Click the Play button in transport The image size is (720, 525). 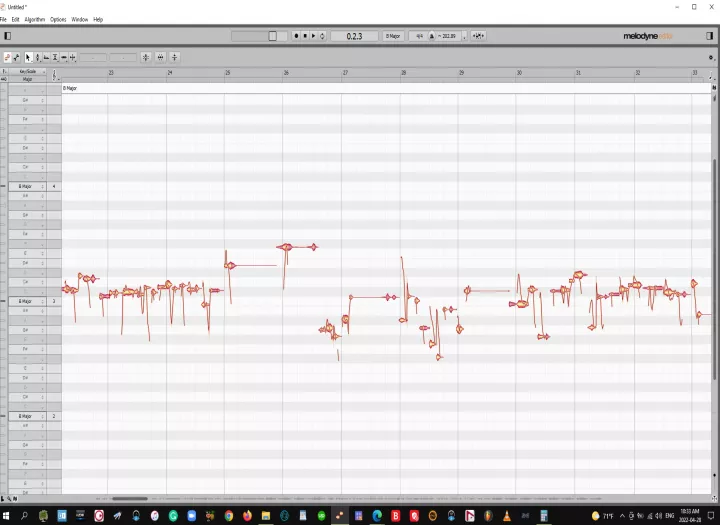point(314,36)
